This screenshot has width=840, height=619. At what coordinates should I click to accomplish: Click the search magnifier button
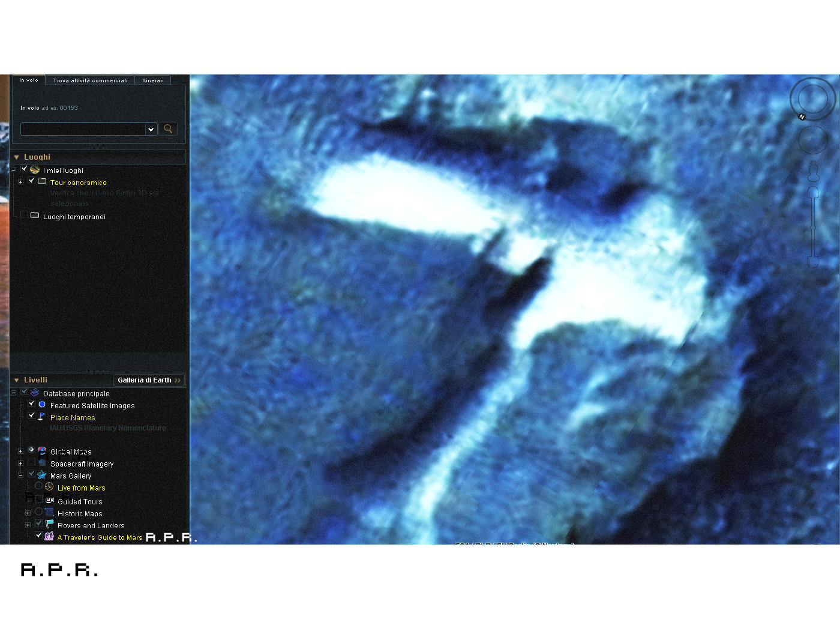coord(168,128)
